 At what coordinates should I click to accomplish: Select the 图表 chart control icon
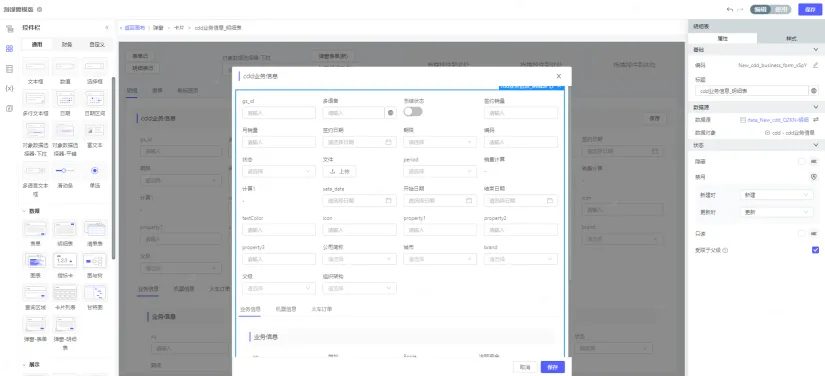pyautogui.click(x=36, y=261)
